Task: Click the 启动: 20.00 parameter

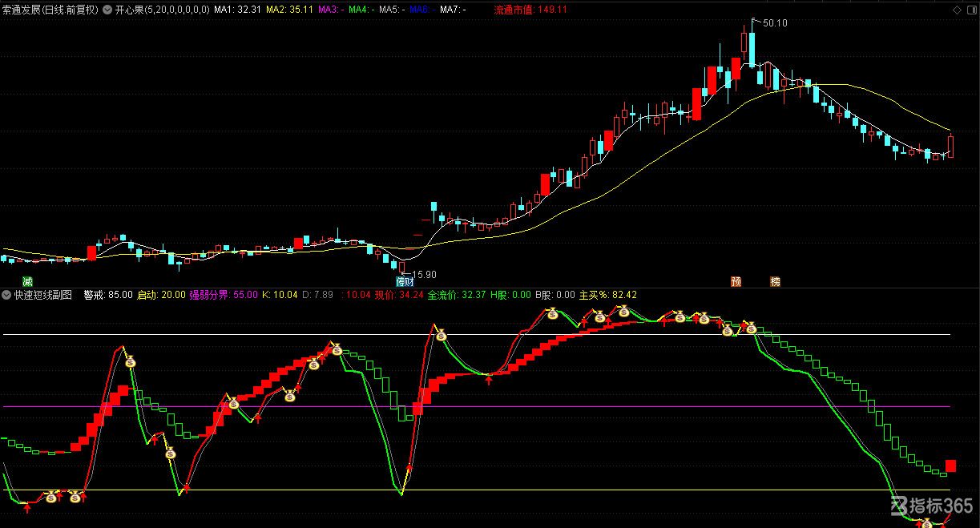Action: 161,295
